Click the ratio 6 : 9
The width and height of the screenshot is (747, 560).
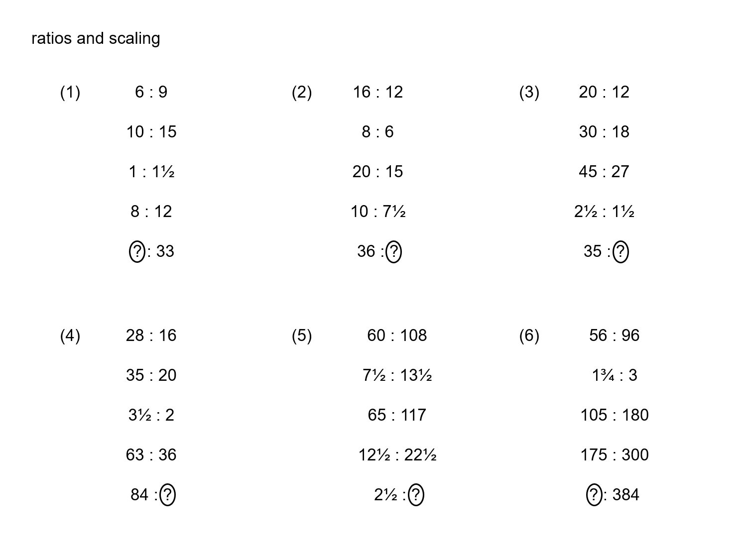click(151, 92)
